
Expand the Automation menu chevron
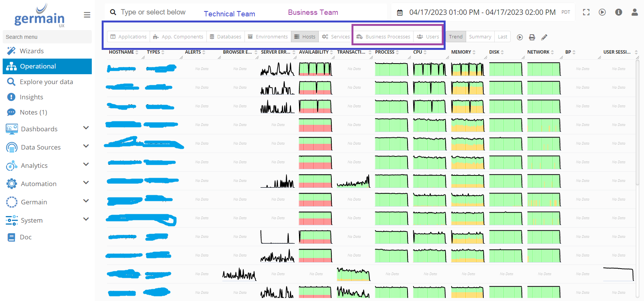(86, 183)
